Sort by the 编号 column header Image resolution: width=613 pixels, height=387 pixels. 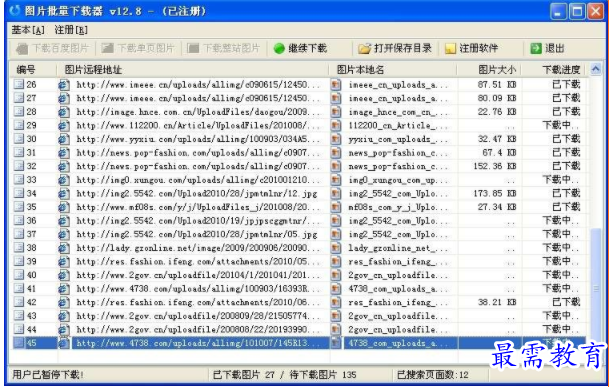(26, 70)
